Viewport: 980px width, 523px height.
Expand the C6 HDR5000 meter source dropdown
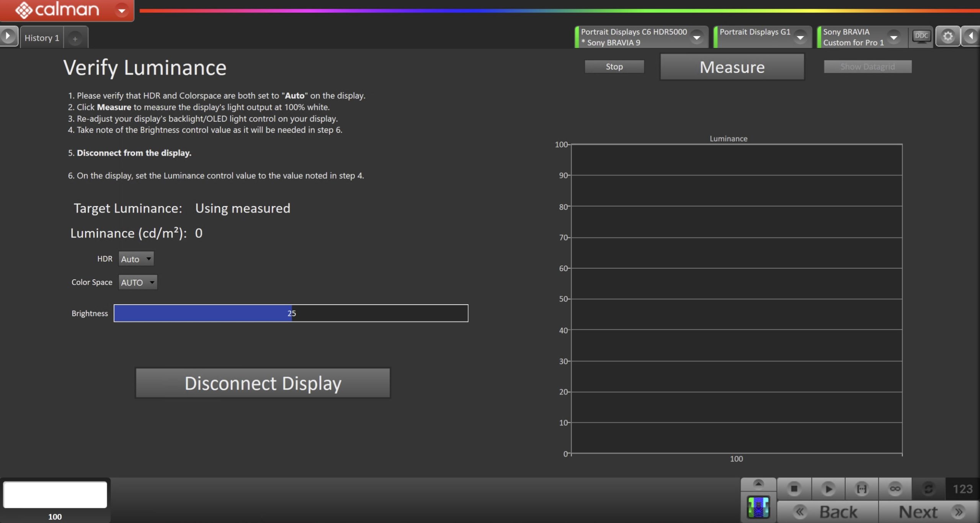pos(697,37)
